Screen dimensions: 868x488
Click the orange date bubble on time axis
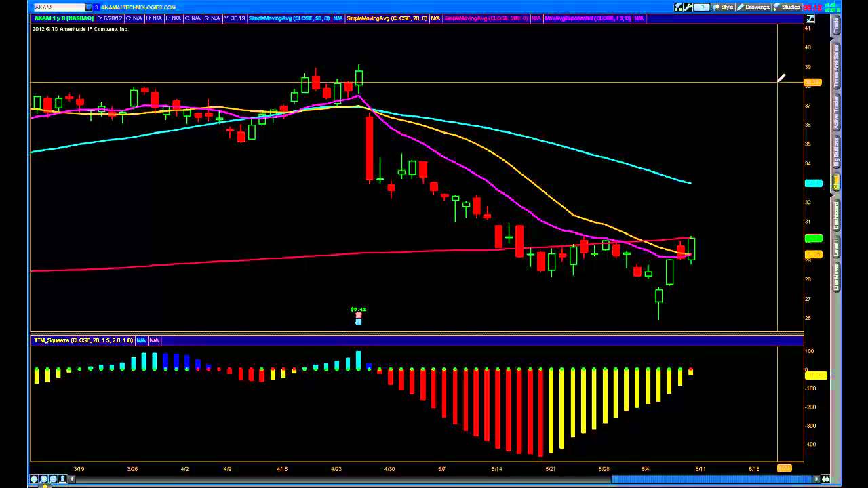pos(785,468)
